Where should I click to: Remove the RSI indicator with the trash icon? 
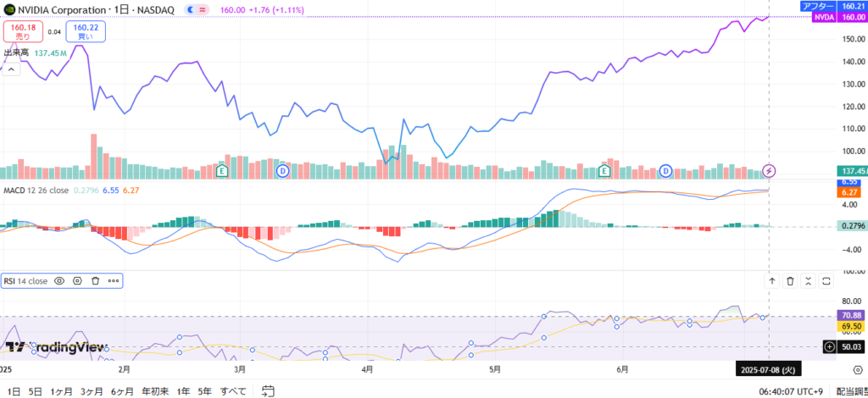[x=95, y=281]
